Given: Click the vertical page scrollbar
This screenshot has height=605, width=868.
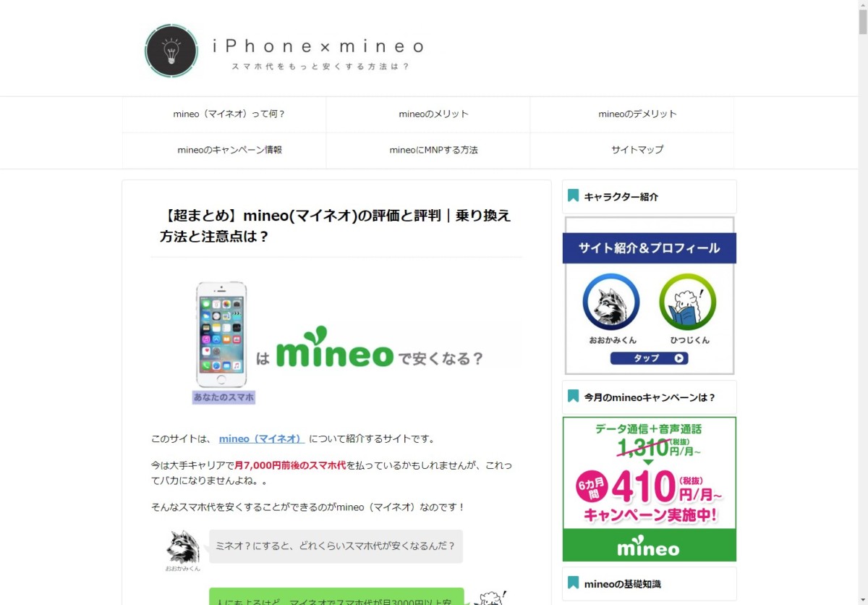Looking at the screenshot, I should 863,302.
